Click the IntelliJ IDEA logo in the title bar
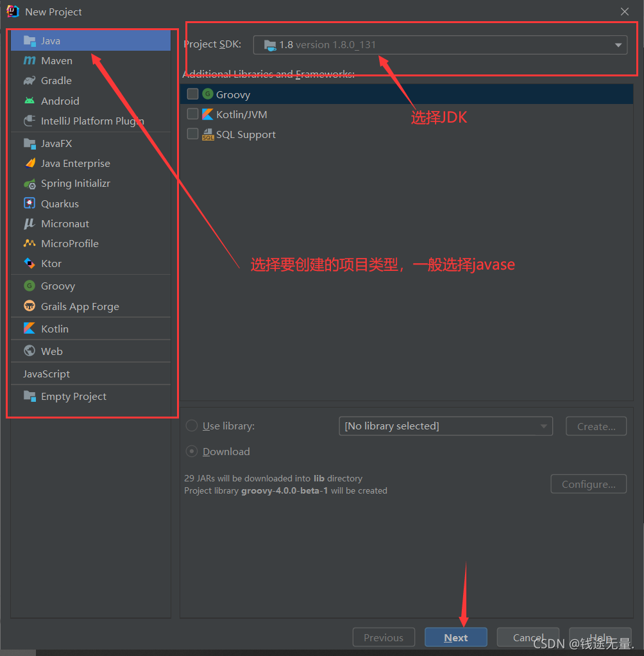Image resolution: width=644 pixels, height=656 pixels. tap(13, 12)
